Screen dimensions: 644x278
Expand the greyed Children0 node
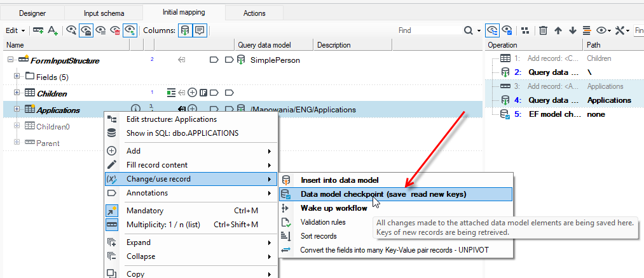(17, 126)
